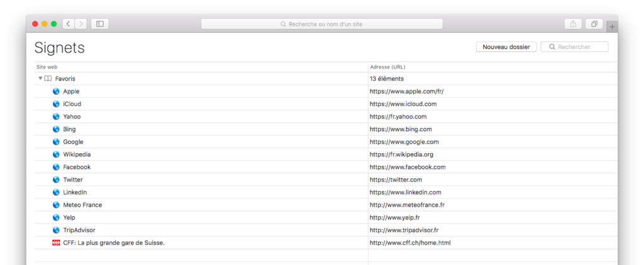This screenshot has height=265, width=644.
Task: Select the Google bookmark name
Action: pyautogui.click(x=73, y=142)
